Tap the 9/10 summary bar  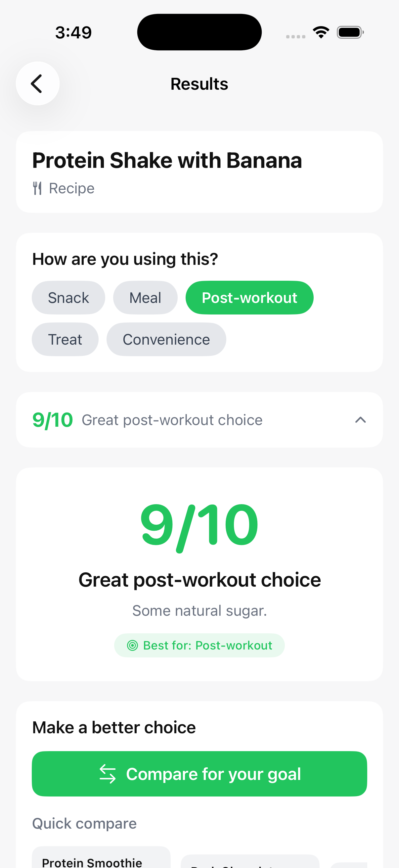[199, 419]
